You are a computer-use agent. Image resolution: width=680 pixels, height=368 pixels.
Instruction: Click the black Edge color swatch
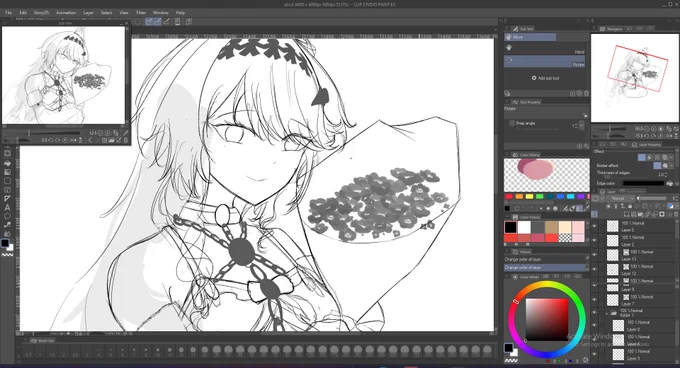(x=643, y=183)
